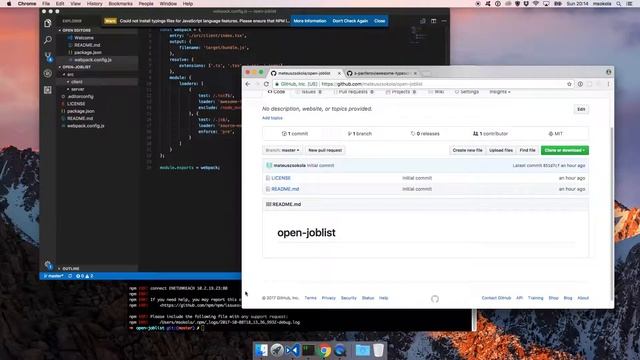The height and width of the screenshot is (360, 640).
Task: Open the README.md file link on GitHub
Action: (285, 189)
